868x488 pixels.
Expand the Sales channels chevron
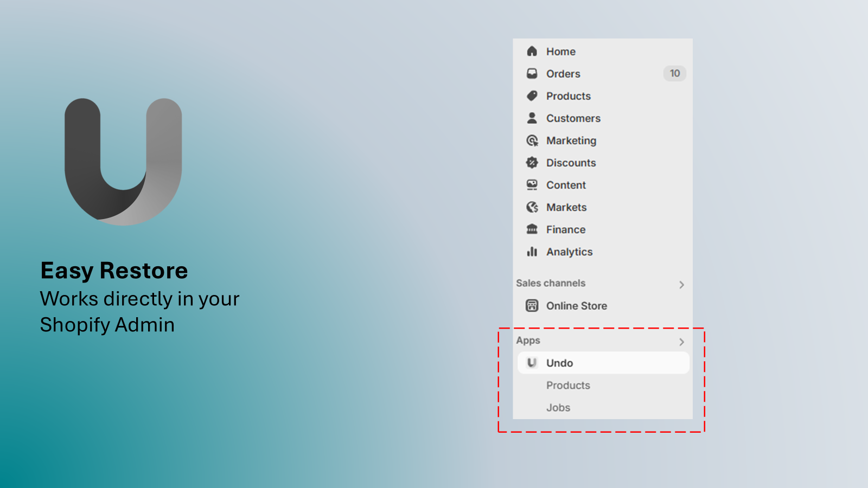(682, 285)
